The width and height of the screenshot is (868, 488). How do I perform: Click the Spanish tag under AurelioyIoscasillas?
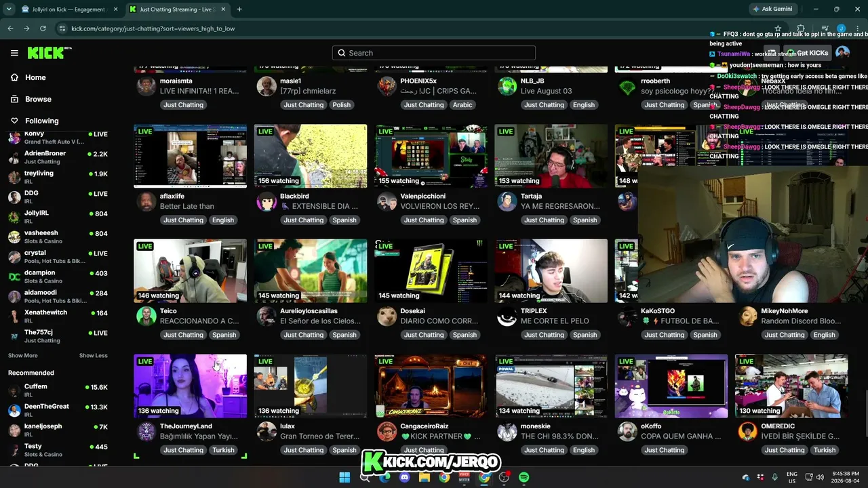tap(344, 335)
